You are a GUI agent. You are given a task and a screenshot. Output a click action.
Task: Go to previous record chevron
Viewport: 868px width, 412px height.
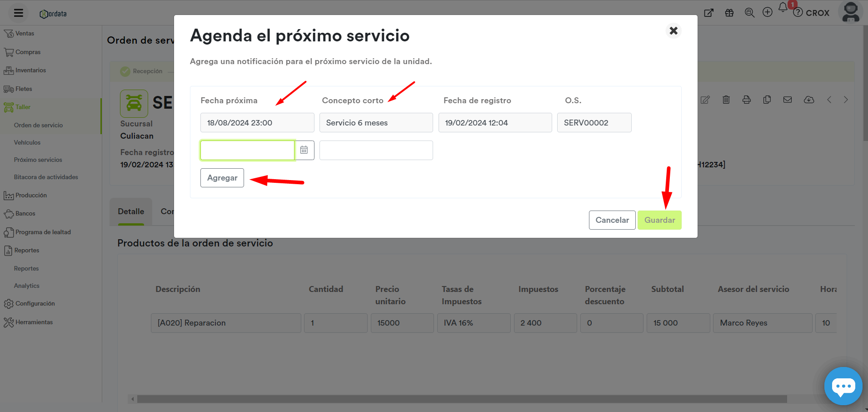[x=829, y=100]
